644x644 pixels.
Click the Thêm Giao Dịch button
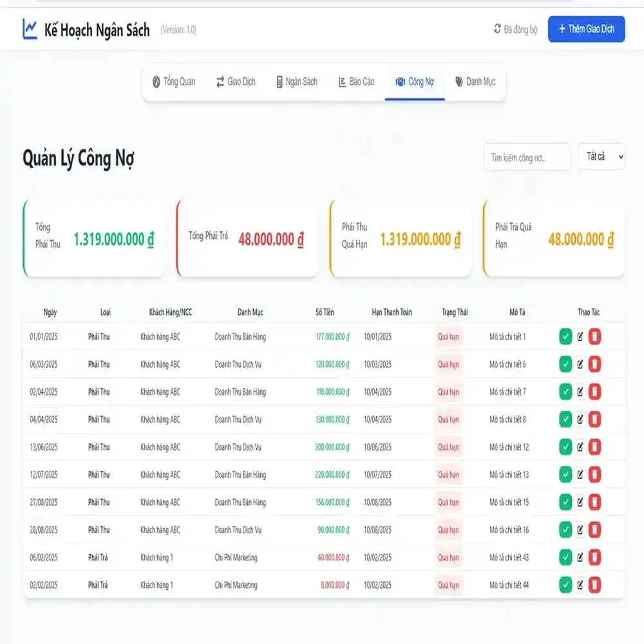click(586, 29)
